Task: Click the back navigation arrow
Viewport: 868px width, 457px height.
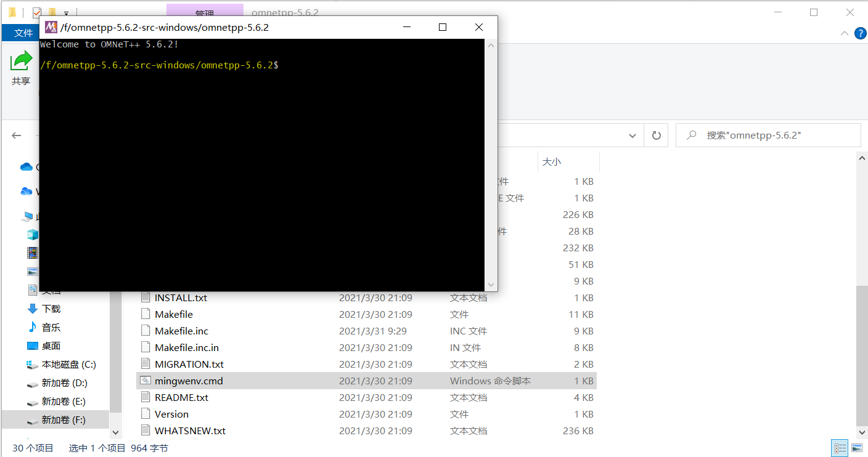Action: (x=17, y=135)
